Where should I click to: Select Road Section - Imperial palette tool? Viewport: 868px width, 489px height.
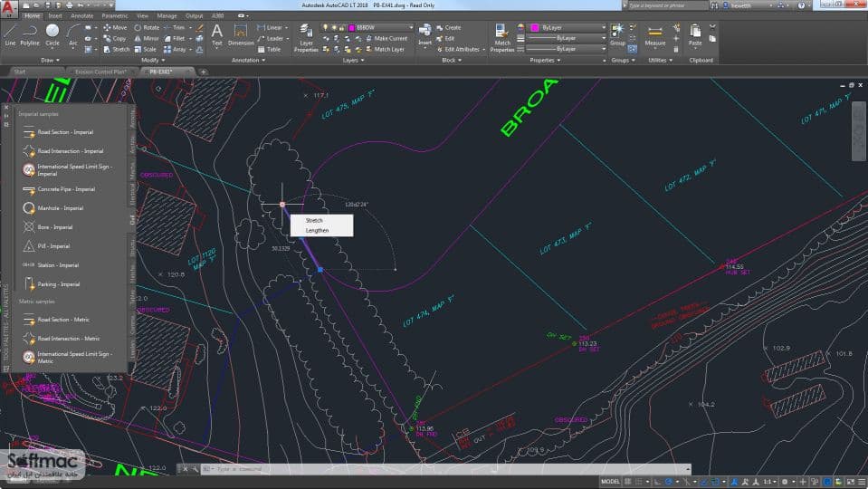(58, 132)
